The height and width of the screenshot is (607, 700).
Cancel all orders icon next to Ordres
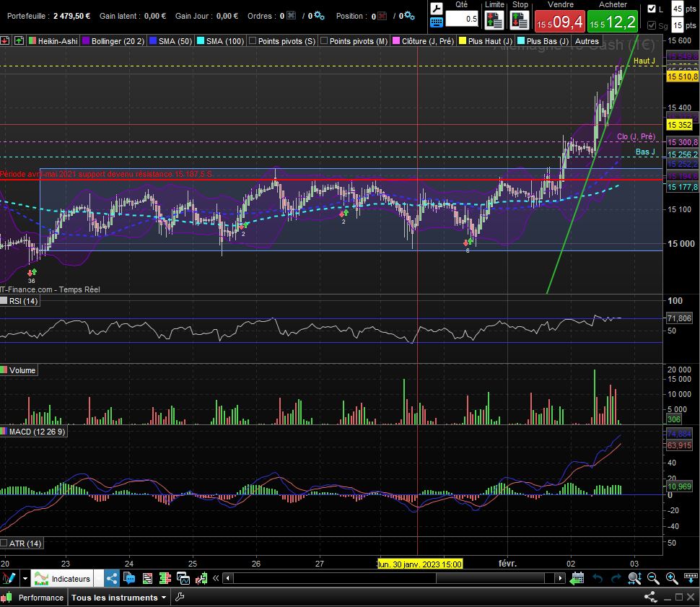(291, 16)
